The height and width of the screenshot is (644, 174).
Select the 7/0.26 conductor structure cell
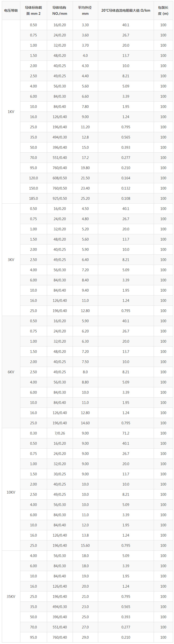click(x=60, y=433)
